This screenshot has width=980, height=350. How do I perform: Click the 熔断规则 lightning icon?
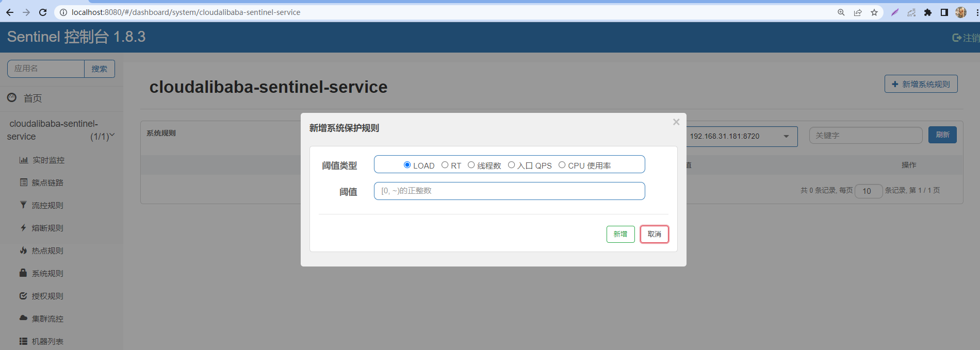[23, 228]
